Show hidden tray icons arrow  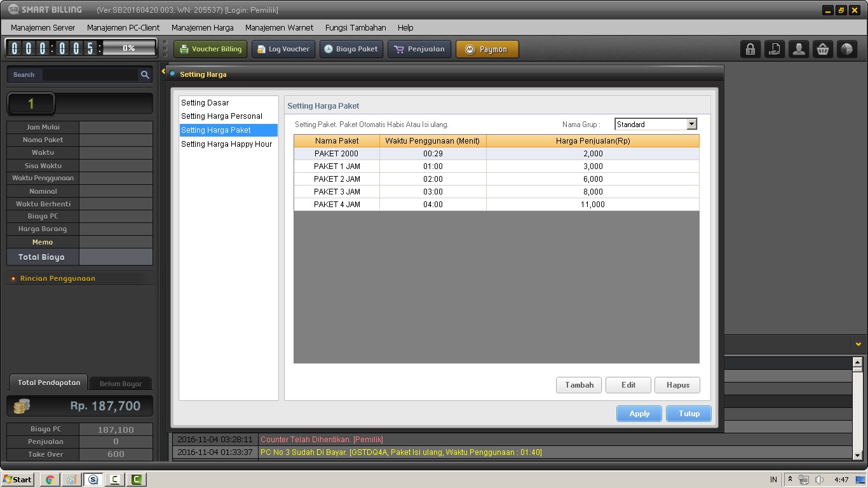pyautogui.click(x=790, y=480)
